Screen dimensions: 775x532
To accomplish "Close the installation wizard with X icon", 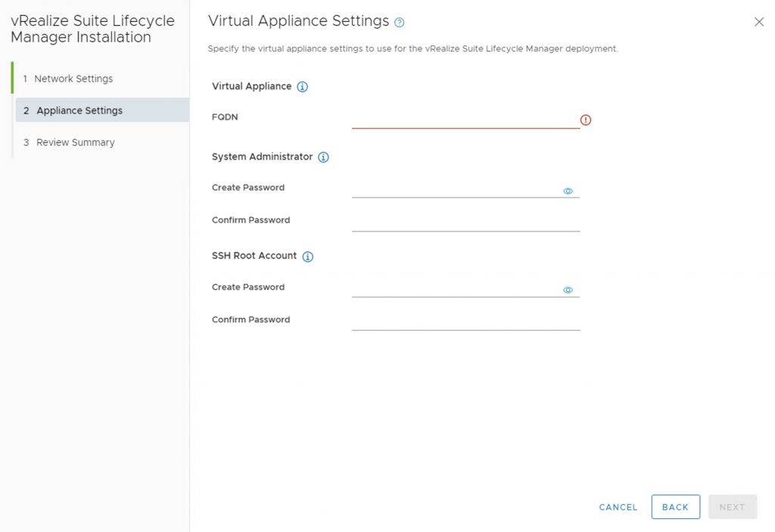I will tap(759, 22).
